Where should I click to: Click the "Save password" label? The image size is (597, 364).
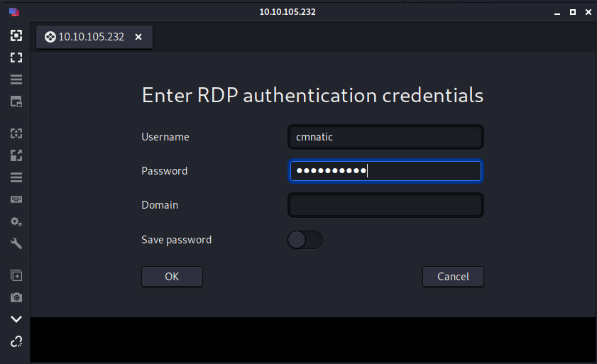[x=177, y=240]
